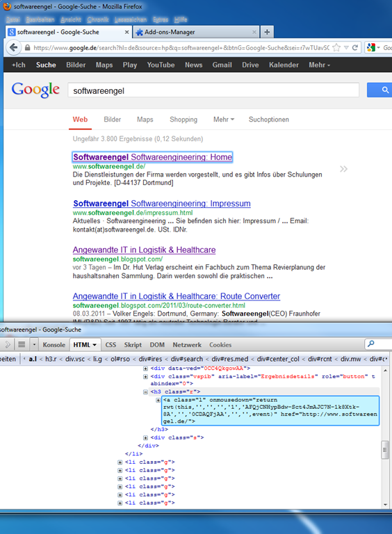Viewport: 392px width, 534px height.
Task: Click the Suchoptionen search tools button
Action: 269,120
